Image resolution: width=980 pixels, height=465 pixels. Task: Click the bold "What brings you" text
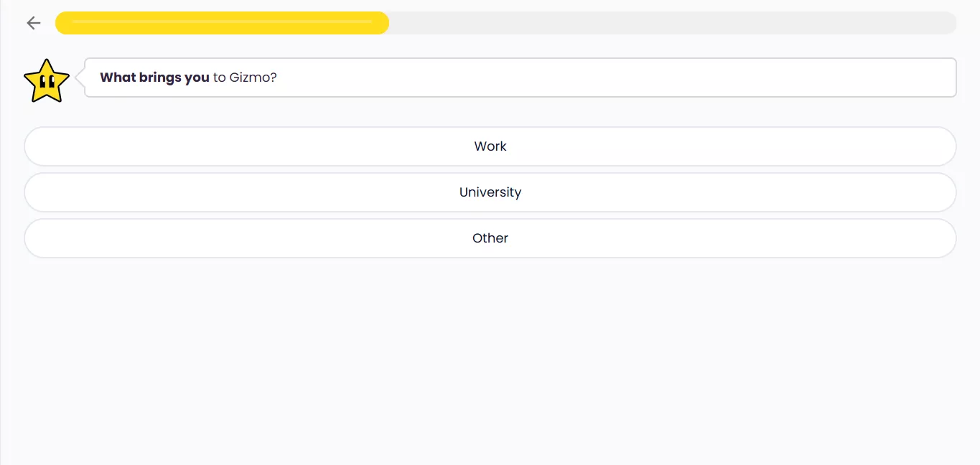(154, 77)
